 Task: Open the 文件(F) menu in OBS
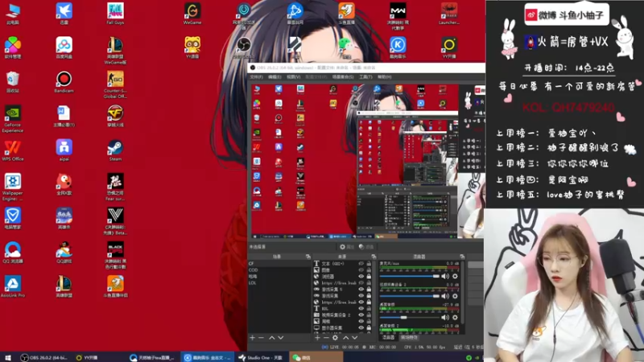pyautogui.click(x=256, y=76)
